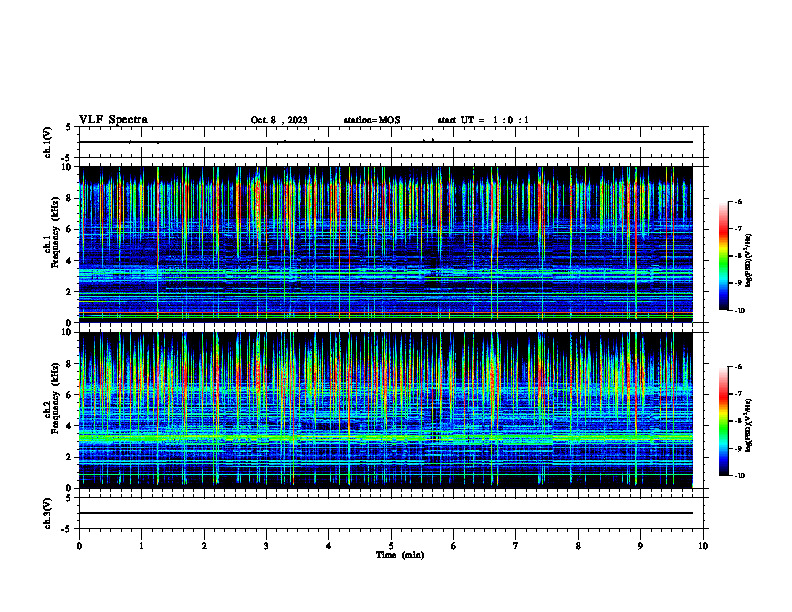Click the ch.2 color bar unit label
This screenshot has width=792, height=612.
[x=749, y=425]
